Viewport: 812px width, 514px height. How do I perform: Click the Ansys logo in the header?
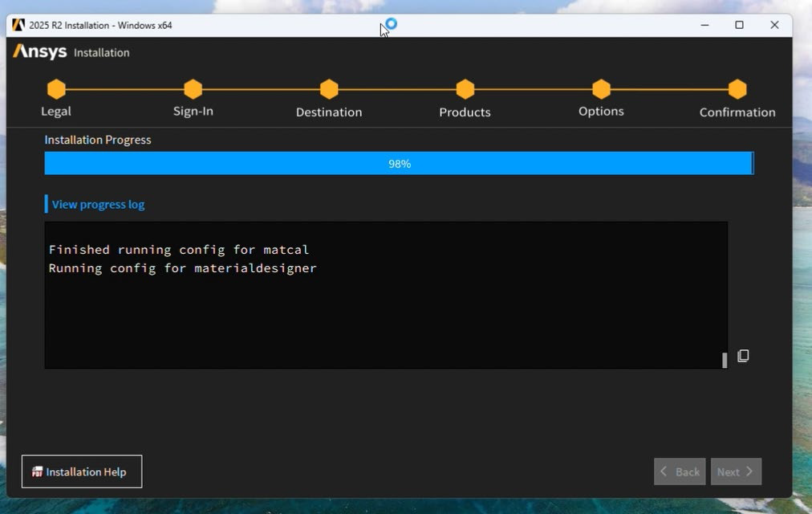click(x=40, y=52)
